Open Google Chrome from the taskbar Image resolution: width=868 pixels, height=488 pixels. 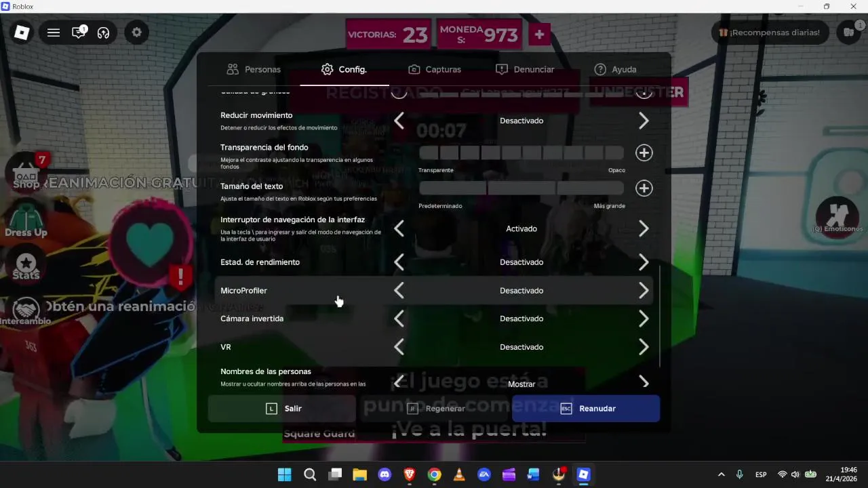435,474
